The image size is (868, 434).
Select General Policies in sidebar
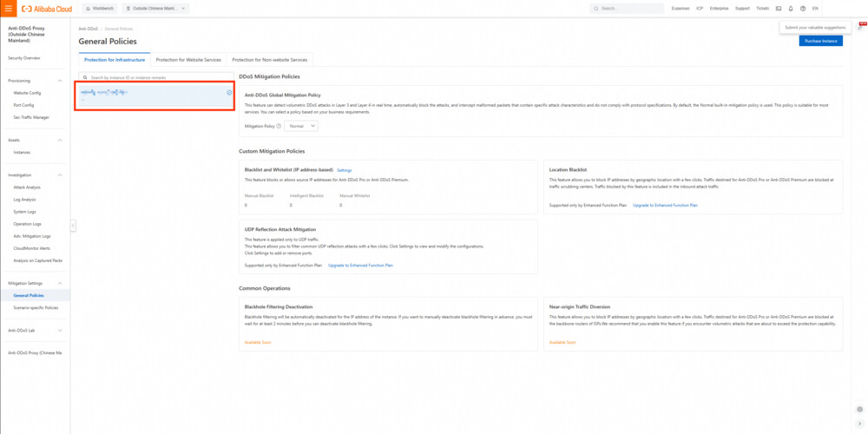[29, 296]
